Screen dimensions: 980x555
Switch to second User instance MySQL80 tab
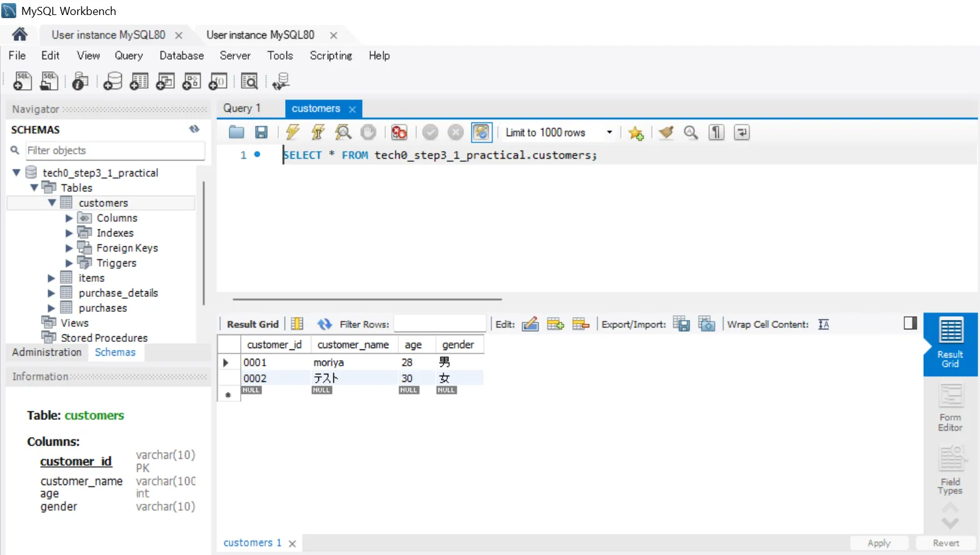point(260,35)
